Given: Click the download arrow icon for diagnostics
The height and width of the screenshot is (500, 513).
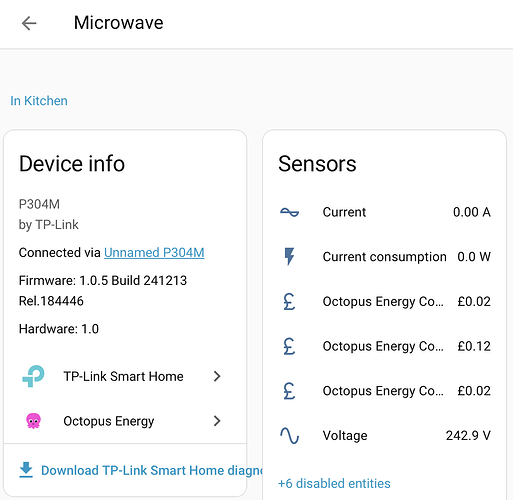Looking at the screenshot, I should [26, 470].
